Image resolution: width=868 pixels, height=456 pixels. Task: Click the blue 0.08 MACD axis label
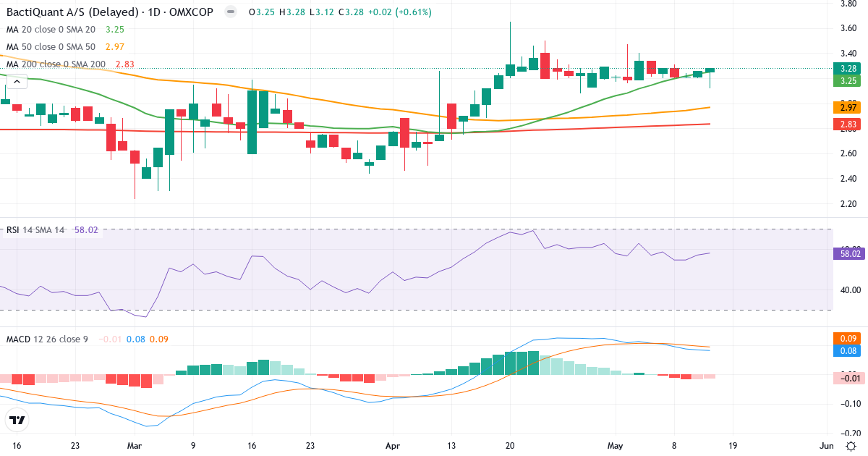point(846,350)
